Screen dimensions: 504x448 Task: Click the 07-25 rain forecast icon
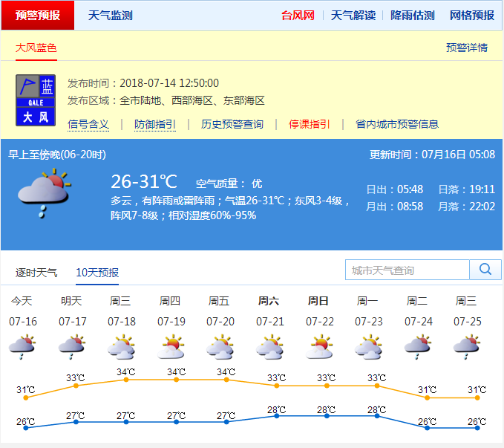pos(466,347)
